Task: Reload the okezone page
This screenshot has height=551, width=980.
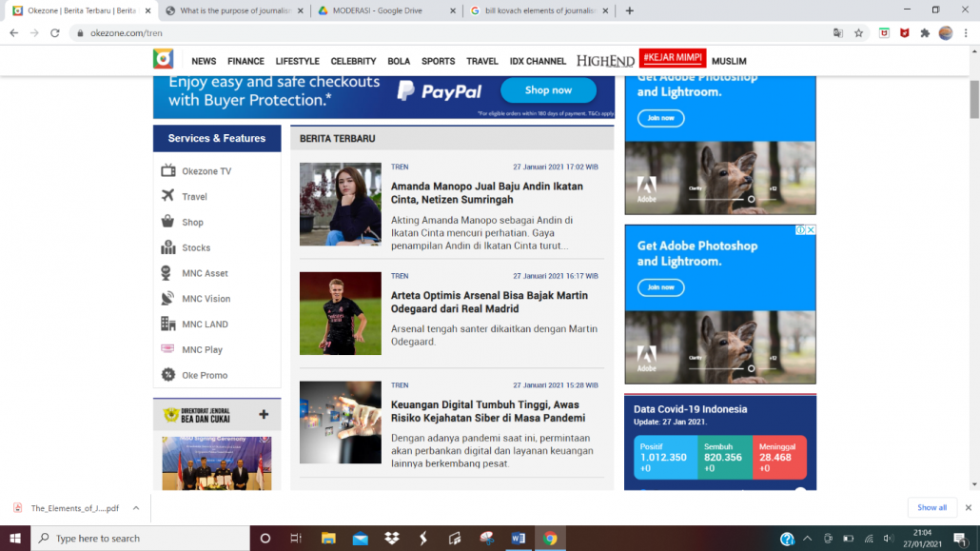Action: point(55,33)
